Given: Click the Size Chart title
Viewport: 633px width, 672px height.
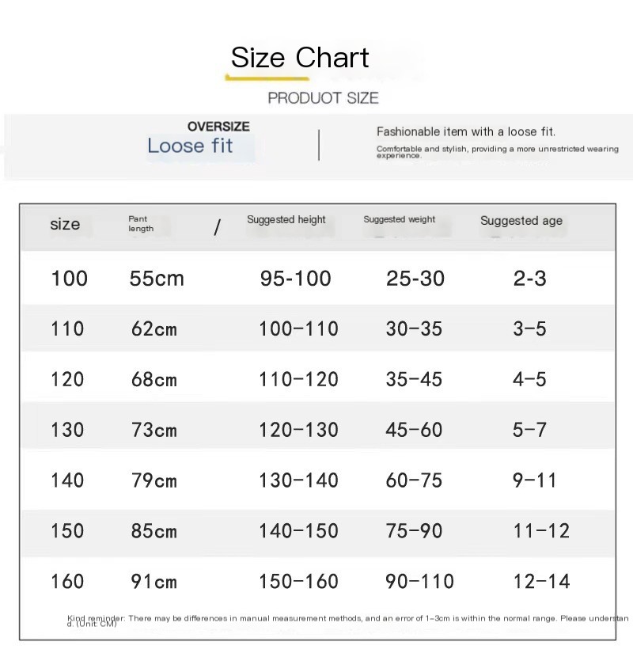Looking at the screenshot, I should (300, 58).
